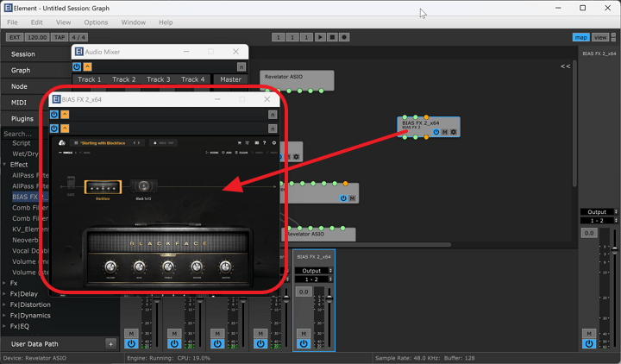The image size is (621, 364).
Task: Click the TAP tempo button
Action: pyautogui.click(x=60, y=37)
